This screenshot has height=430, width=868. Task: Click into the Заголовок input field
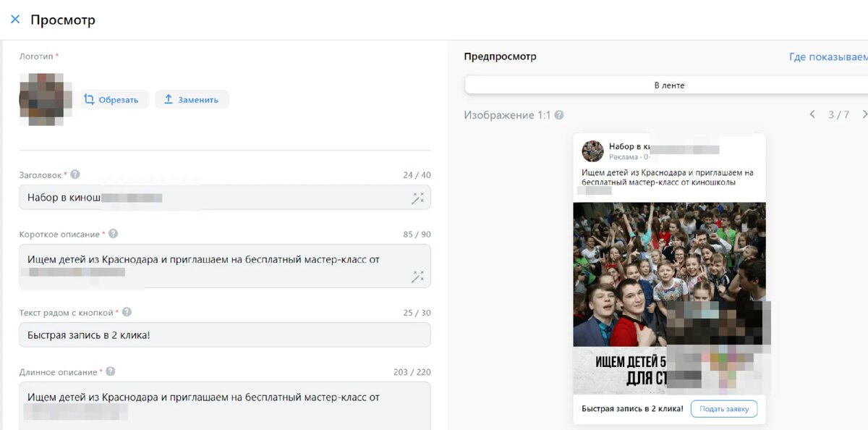coord(224,197)
